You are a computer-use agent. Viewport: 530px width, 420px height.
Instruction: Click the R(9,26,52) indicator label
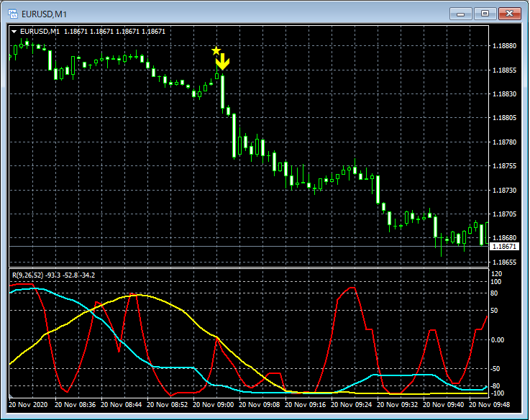[29, 274]
